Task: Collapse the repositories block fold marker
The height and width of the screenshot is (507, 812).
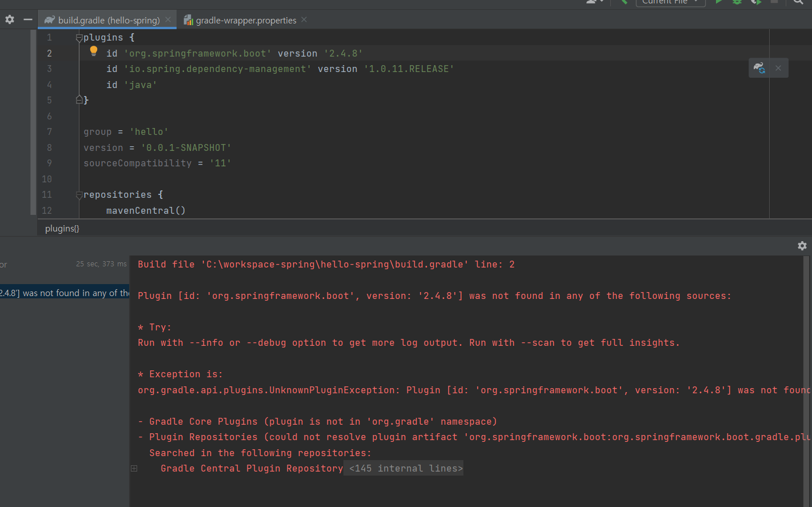Action: [x=79, y=195]
